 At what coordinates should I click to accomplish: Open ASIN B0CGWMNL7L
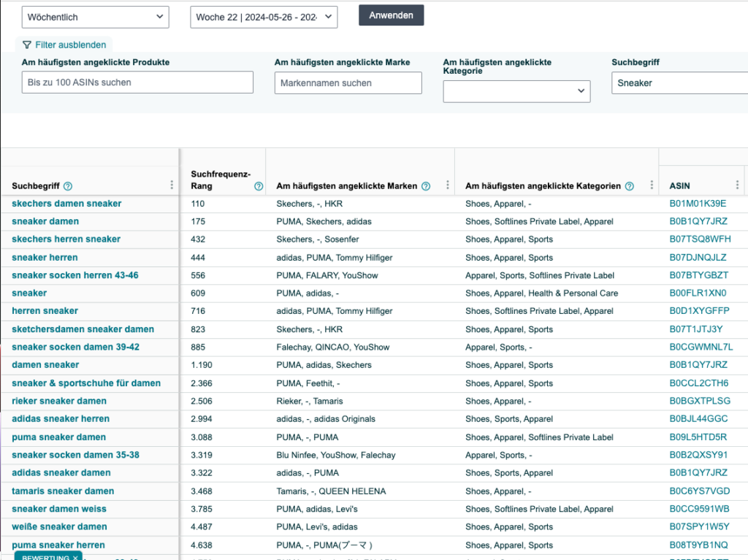click(x=701, y=348)
